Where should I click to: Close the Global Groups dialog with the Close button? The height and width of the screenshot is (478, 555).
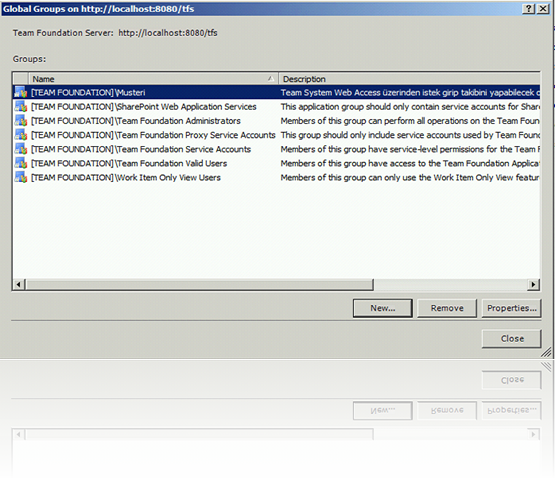tap(511, 338)
